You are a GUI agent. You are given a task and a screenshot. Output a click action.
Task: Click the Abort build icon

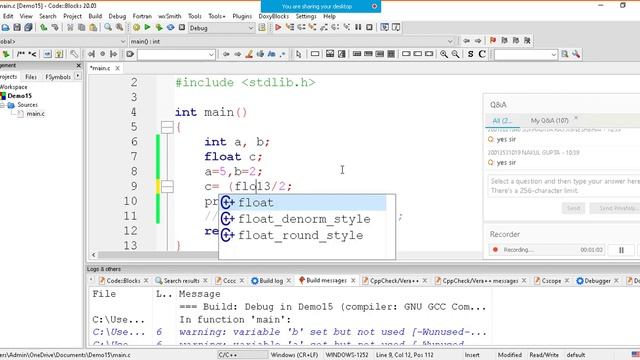182,27
